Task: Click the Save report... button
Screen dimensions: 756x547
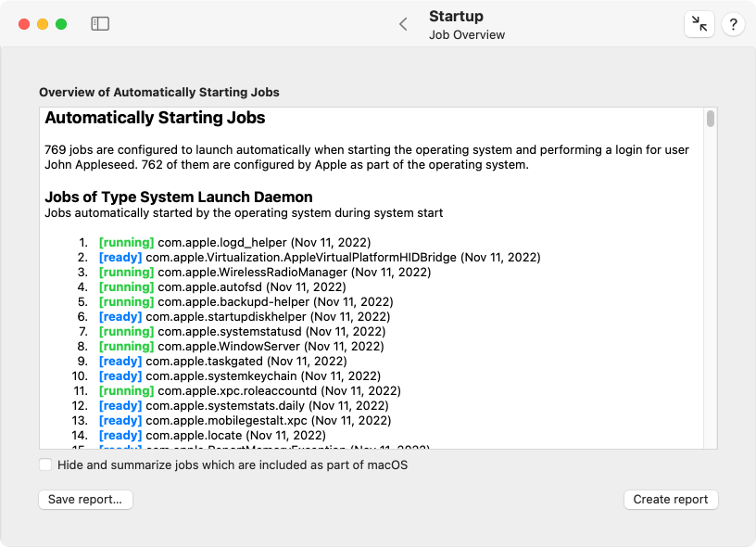Action: point(85,499)
